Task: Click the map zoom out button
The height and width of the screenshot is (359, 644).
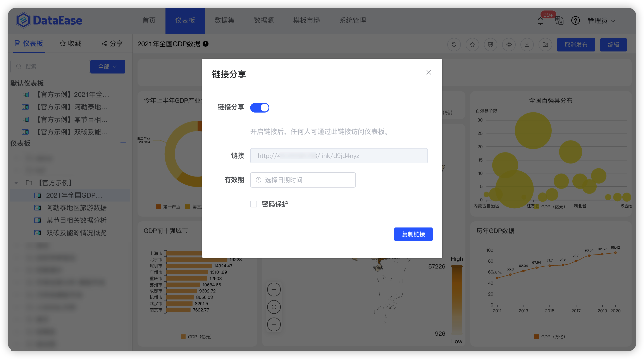Action: coord(274,324)
